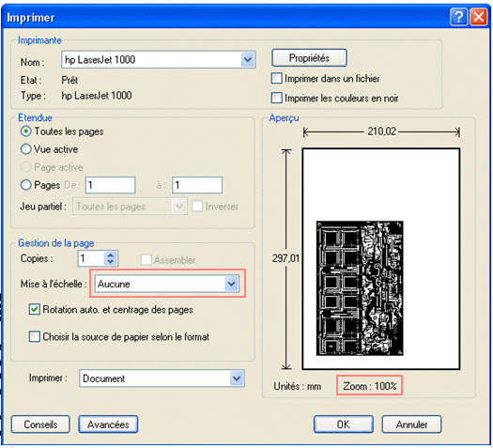Screen dimensions: 493x448
Task: Uncheck Rotation auto. et centrage des pages
Action: (34, 309)
